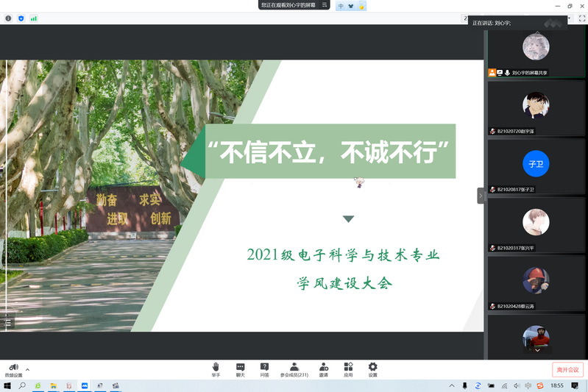This screenshot has height=392, width=588.
Task: Open screen-share viewing options menu at top
Action: point(325,5)
